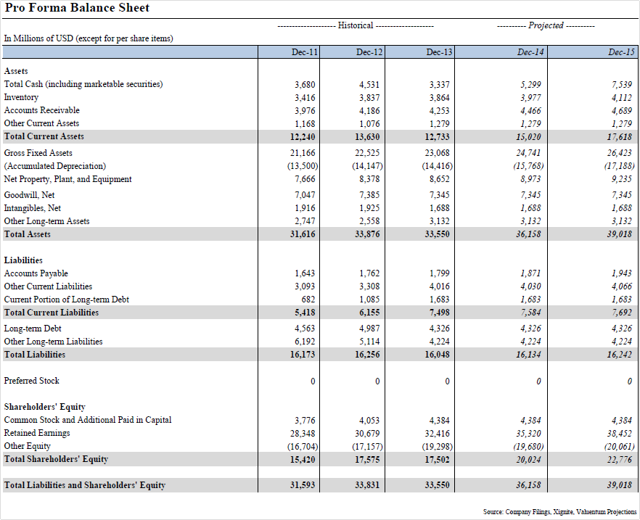Click the Intangibles, Net label
The image size is (640, 520).
click(32, 208)
